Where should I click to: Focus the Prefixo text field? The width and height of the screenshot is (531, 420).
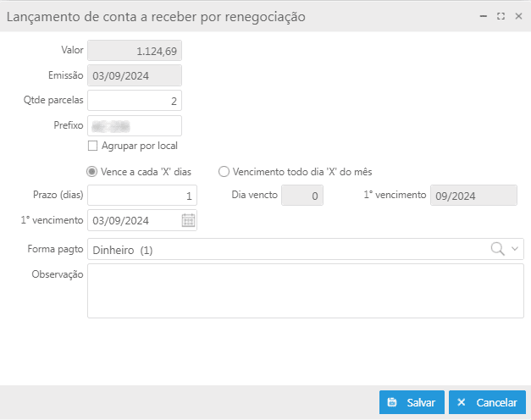pyautogui.click(x=134, y=126)
